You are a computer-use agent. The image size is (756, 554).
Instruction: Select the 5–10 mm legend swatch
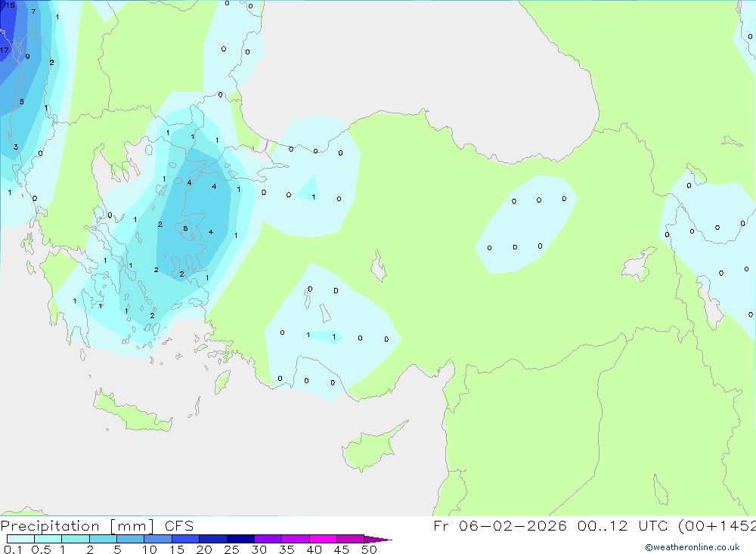tap(131, 539)
